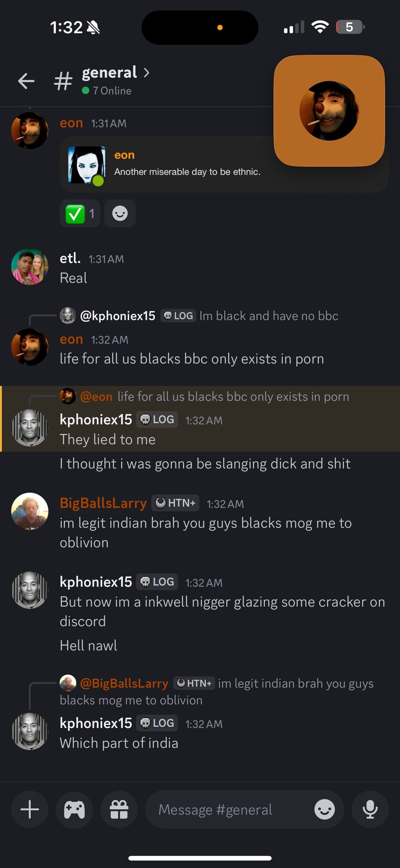Add reaction with smiley button
The width and height of the screenshot is (400, 868).
[120, 213]
